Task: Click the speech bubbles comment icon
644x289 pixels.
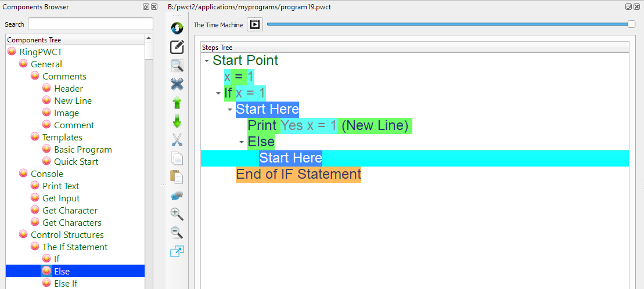Action: point(177,196)
